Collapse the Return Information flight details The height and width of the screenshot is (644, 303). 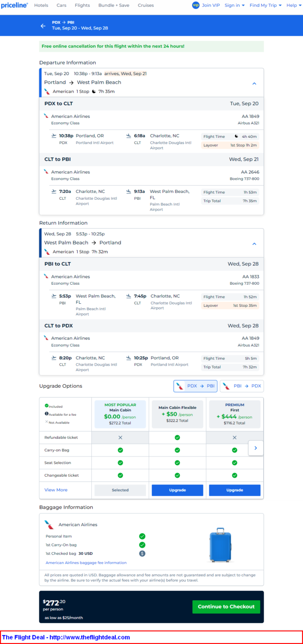[x=254, y=244]
